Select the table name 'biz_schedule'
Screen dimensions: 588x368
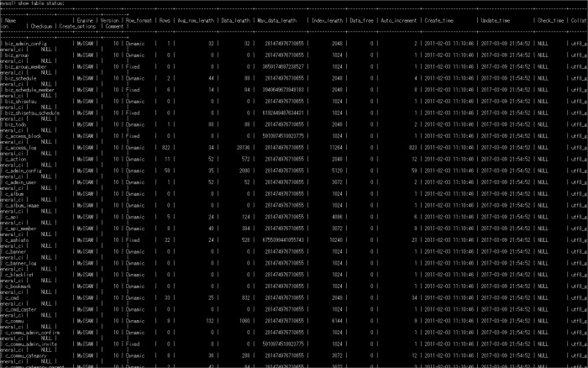[21, 78]
